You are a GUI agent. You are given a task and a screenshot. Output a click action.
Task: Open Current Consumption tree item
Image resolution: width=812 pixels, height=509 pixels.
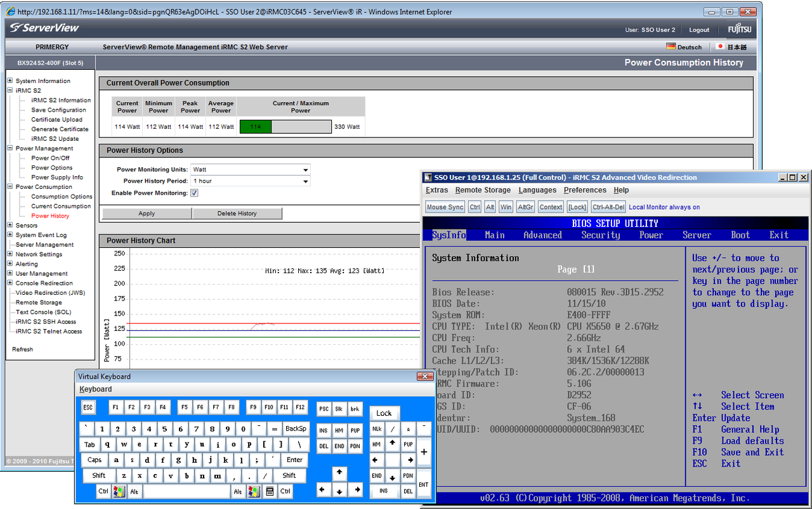[x=61, y=206]
